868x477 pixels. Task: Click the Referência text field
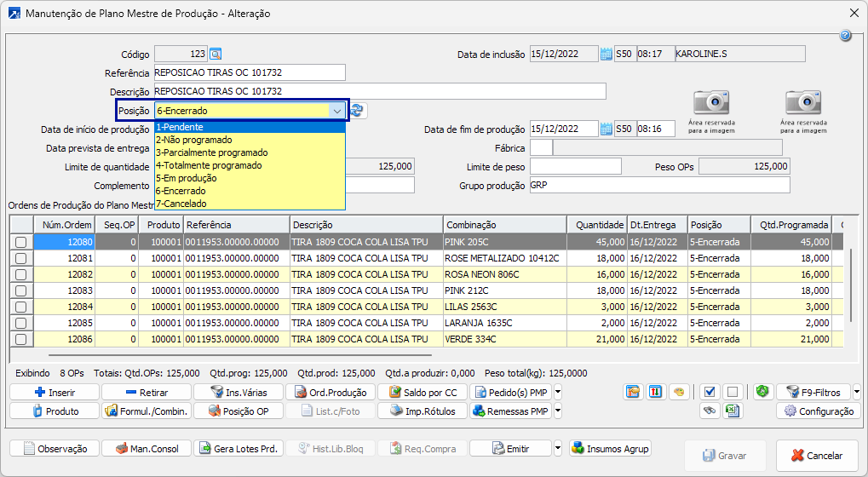point(250,72)
